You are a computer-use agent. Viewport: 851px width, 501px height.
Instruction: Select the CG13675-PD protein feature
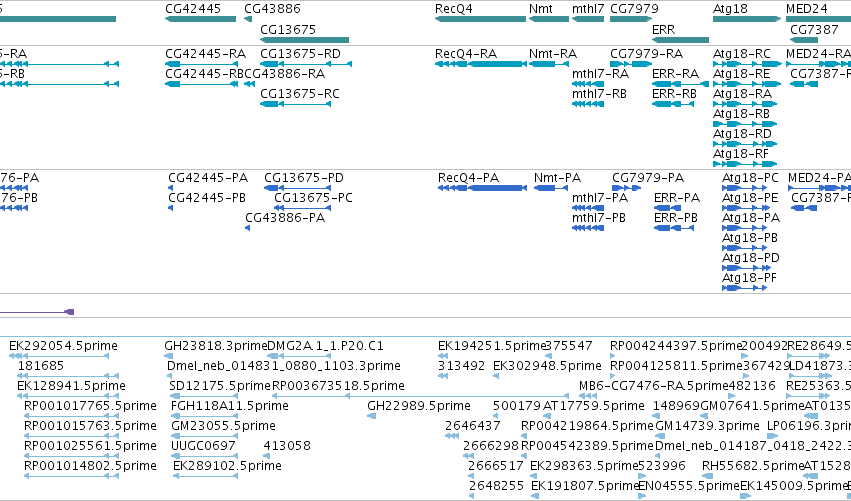coord(297,188)
